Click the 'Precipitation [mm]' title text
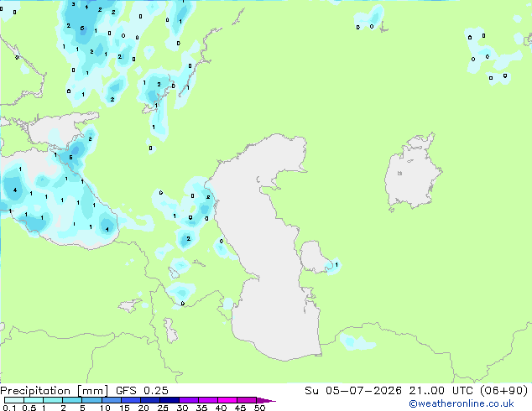532x411 pixels. point(54,391)
